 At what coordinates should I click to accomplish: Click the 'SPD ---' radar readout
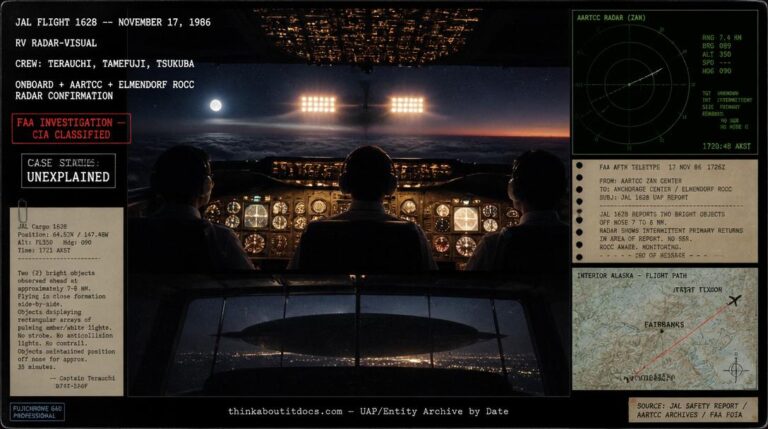717,62
